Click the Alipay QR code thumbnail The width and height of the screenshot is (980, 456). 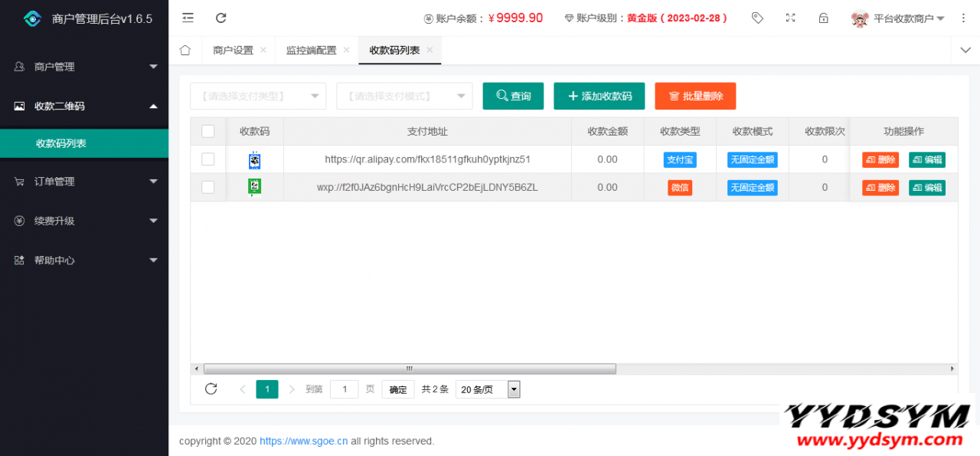click(x=255, y=160)
